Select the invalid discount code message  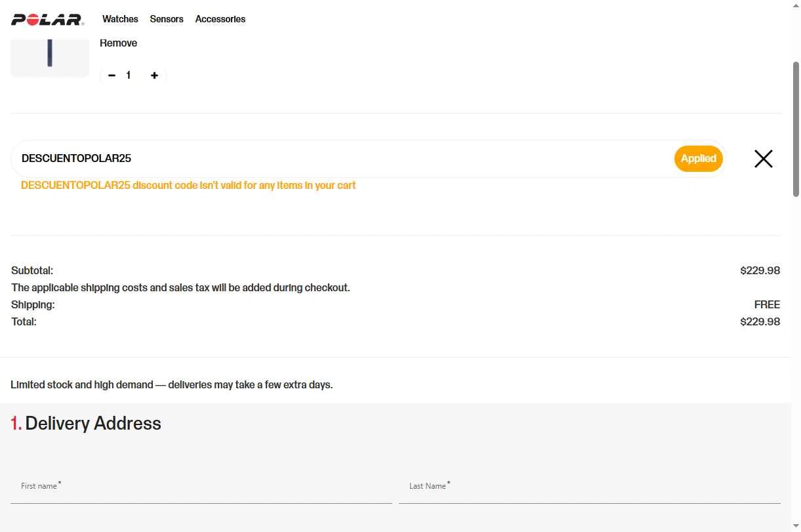pos(188,186)
